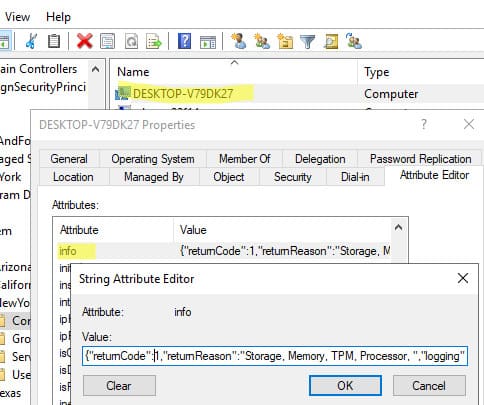Open the Help menu

[58, 17]
